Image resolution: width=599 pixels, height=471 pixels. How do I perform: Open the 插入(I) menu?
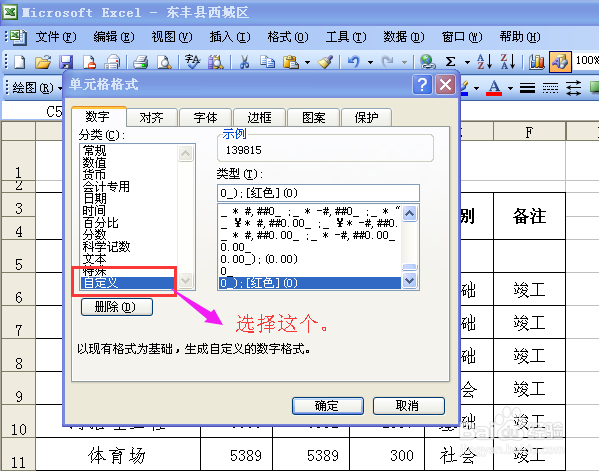pos(230,37)
